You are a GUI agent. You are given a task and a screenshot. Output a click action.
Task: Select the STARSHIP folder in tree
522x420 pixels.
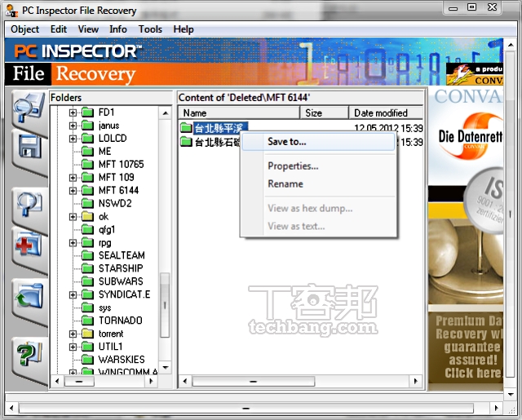(x=120, y=268)
